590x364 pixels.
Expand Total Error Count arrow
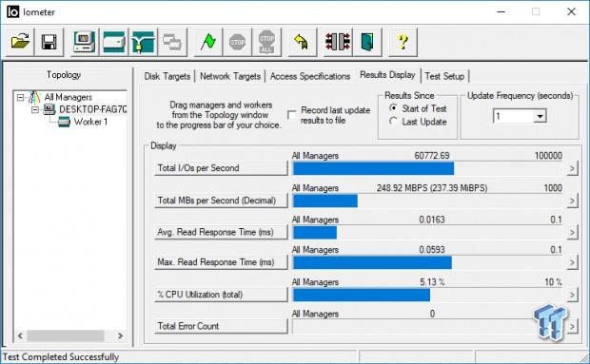pos(572,326)
